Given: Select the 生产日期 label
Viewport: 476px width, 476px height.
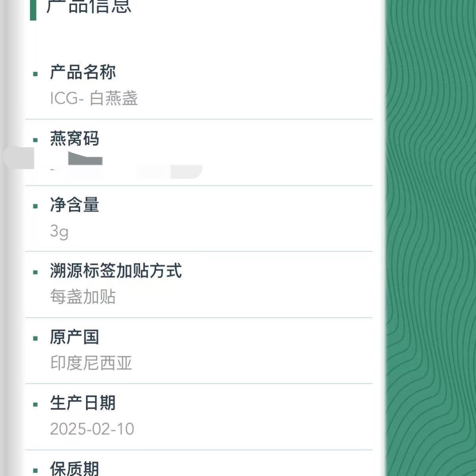Looking at the screenshot, I should pos(83,403).
